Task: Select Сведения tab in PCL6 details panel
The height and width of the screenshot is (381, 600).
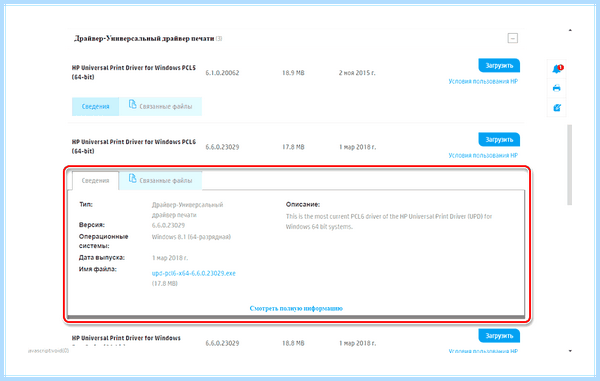Action: click(x=95, y=181)
